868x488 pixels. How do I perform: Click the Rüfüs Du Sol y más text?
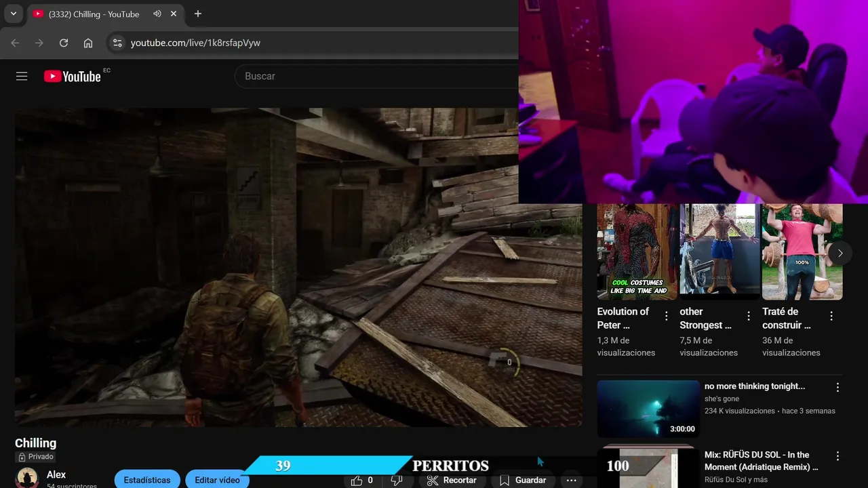(x=736, y=480)
